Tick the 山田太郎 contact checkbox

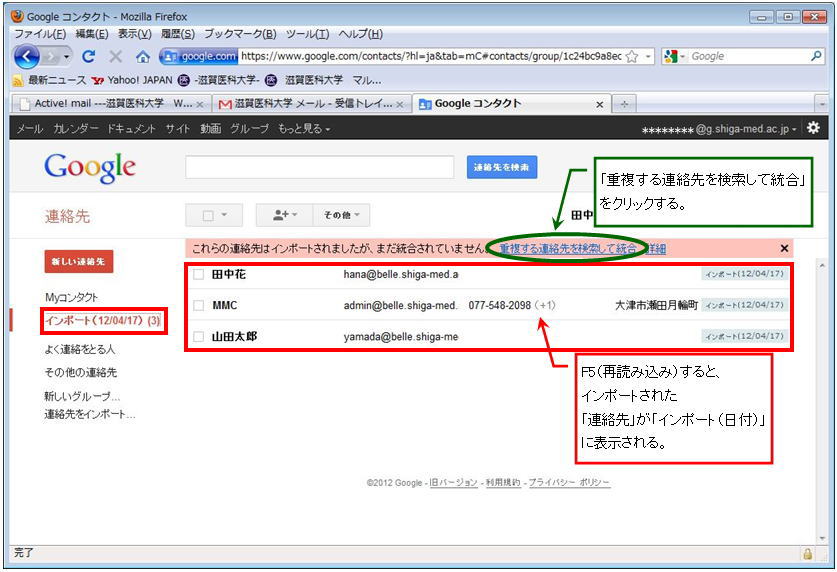tap(199, 337)
